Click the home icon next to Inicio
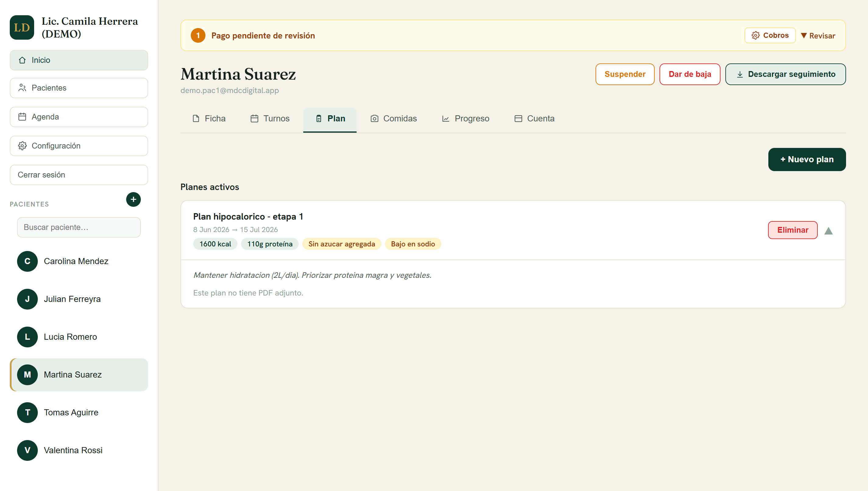The height and width of the screenshot is (491, 868). point(22,60)
